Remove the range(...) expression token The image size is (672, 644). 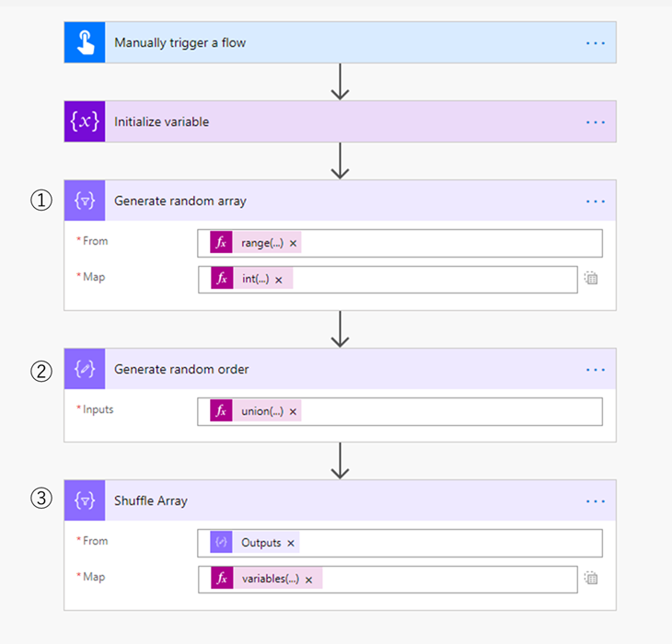[x=293, y=243]
